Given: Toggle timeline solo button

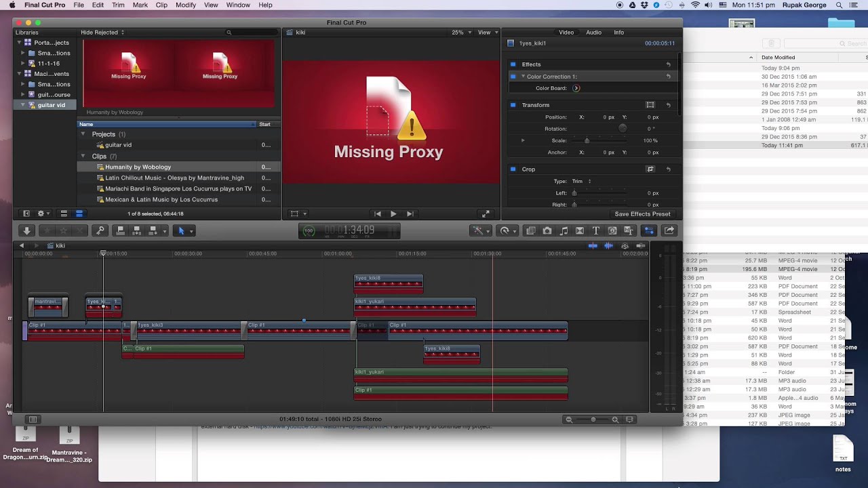Looking at the screenshot, I should click(625, 245).
